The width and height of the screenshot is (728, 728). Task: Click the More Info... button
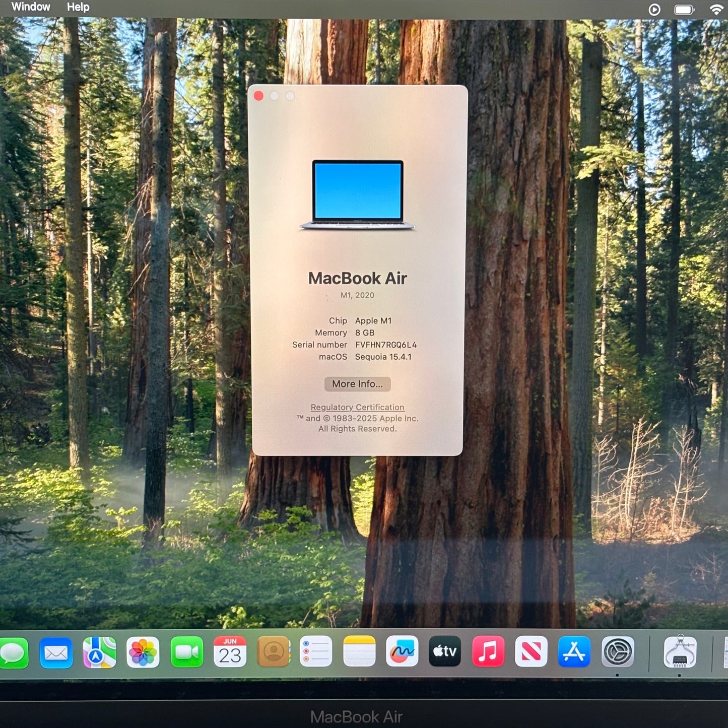tap(357, 384)
